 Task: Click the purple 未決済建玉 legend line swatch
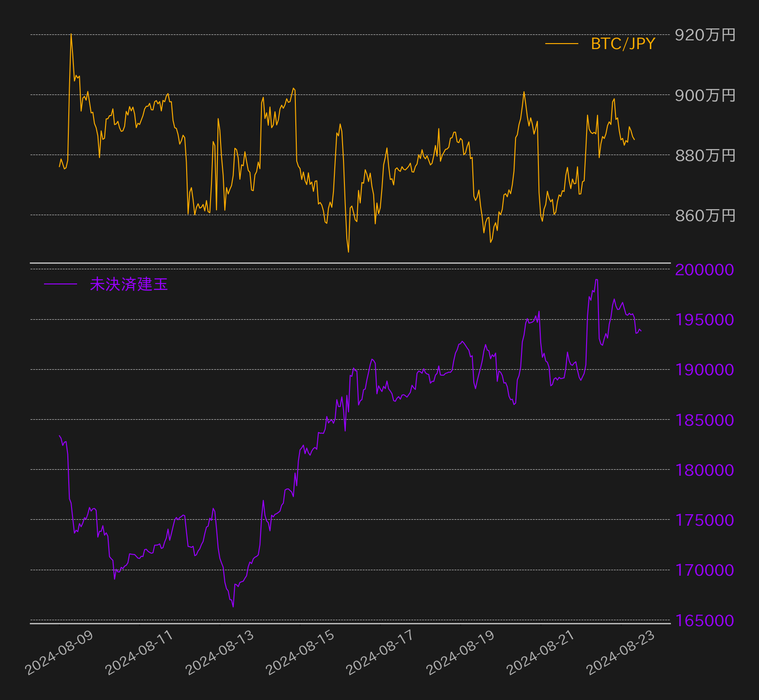point(61,284)
